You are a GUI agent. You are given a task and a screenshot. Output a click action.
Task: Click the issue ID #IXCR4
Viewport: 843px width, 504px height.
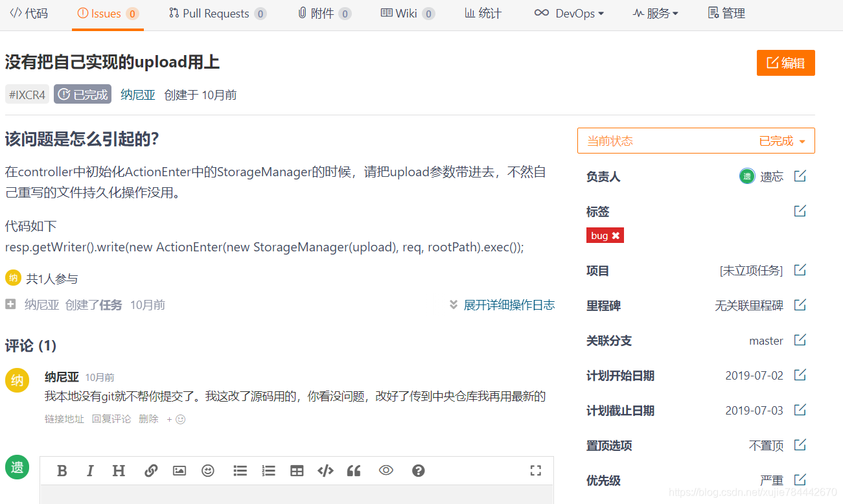[27, 95]
